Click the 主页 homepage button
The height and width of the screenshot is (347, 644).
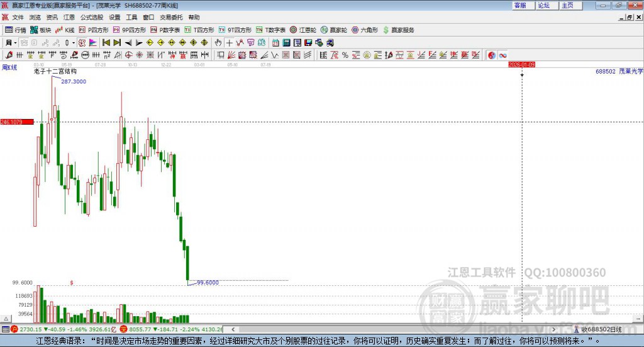pyautogui.click(x=571, y=5)
